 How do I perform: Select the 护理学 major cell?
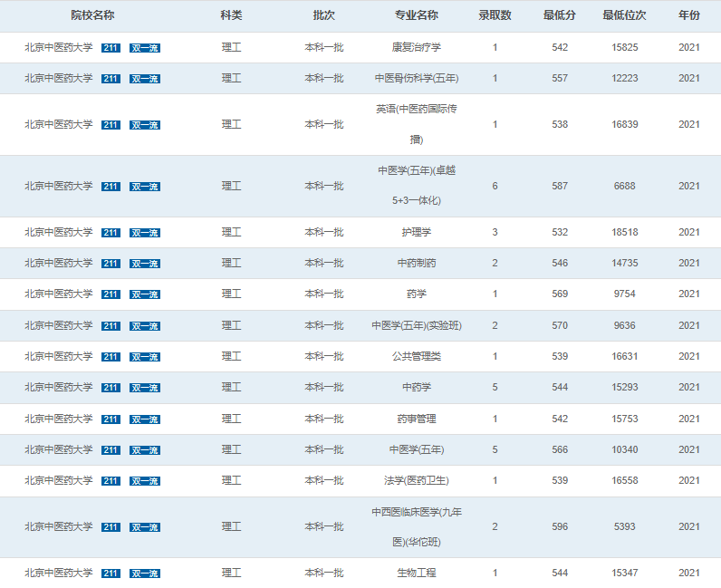pos(416,232)
